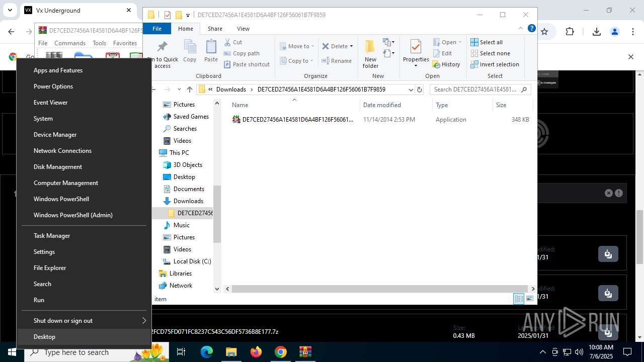Image resolution: width=644 pixels, height=362 pixels.
Task: Click the horizontal scrollbar in file list
Action: (x=380, y=289)
